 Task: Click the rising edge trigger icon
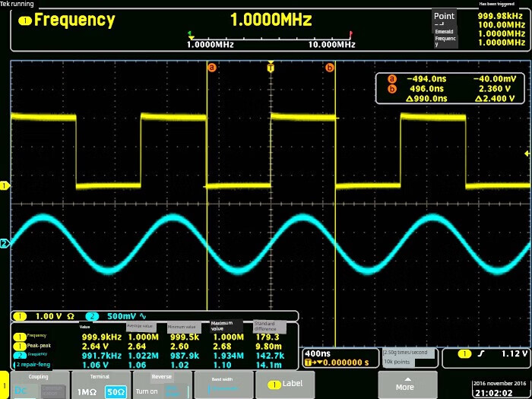tap(483, 353)
